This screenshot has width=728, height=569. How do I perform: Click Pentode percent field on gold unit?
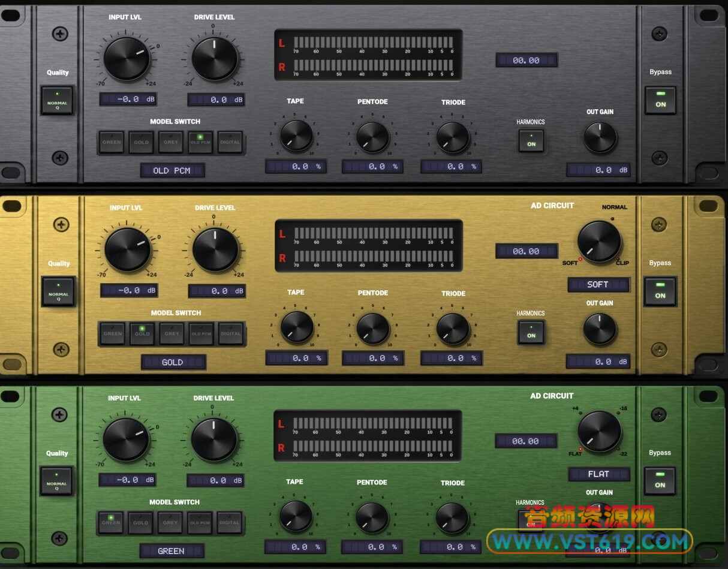point(373,358)
